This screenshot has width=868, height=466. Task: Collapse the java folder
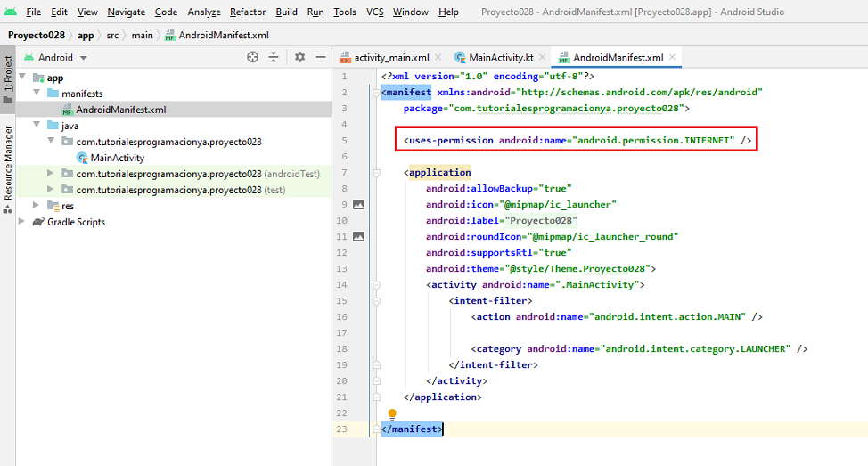click(37, 125)
